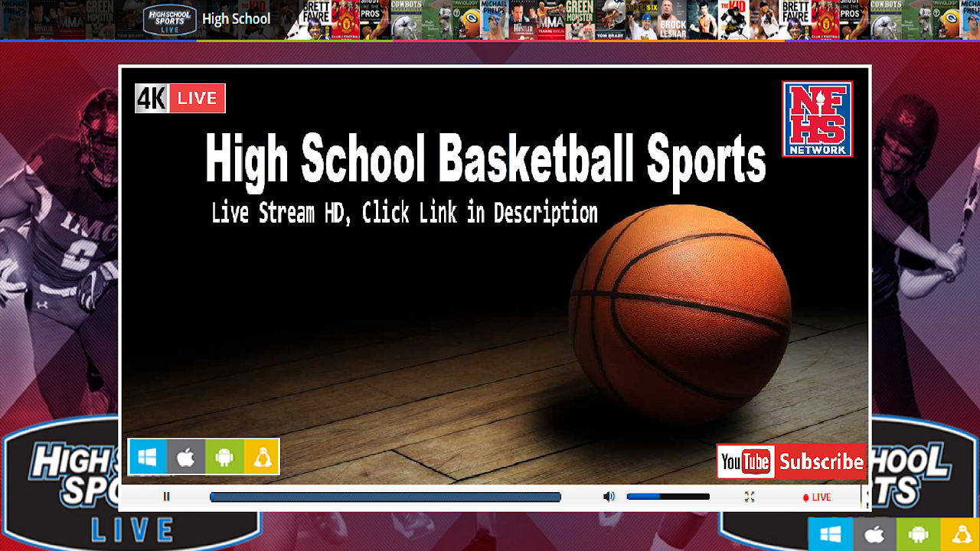
Task: Adjust the volume level slider
Action: (668, 497)
